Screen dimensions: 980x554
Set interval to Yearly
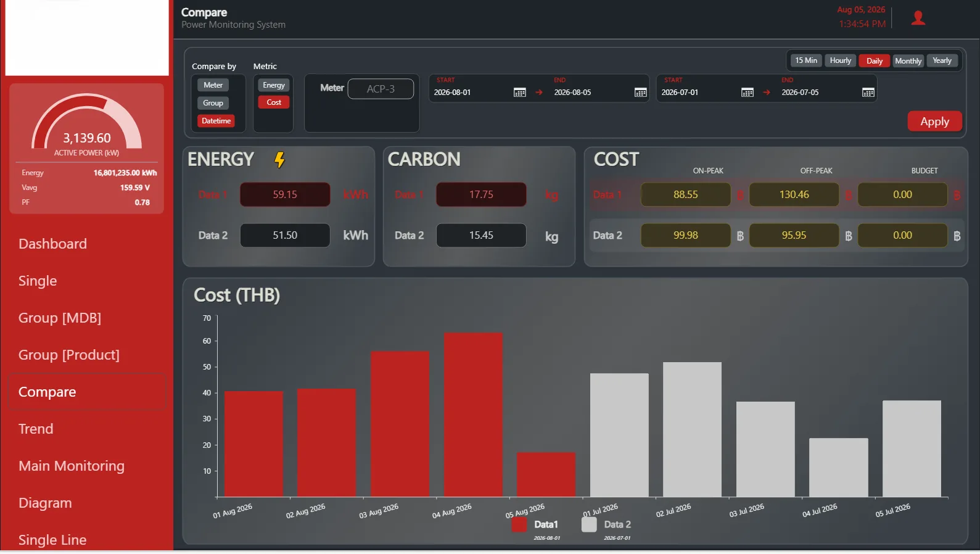(942, 60)
